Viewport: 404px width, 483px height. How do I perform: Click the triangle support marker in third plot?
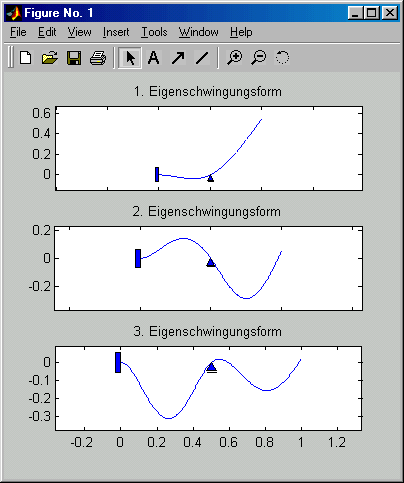point(211,367)
